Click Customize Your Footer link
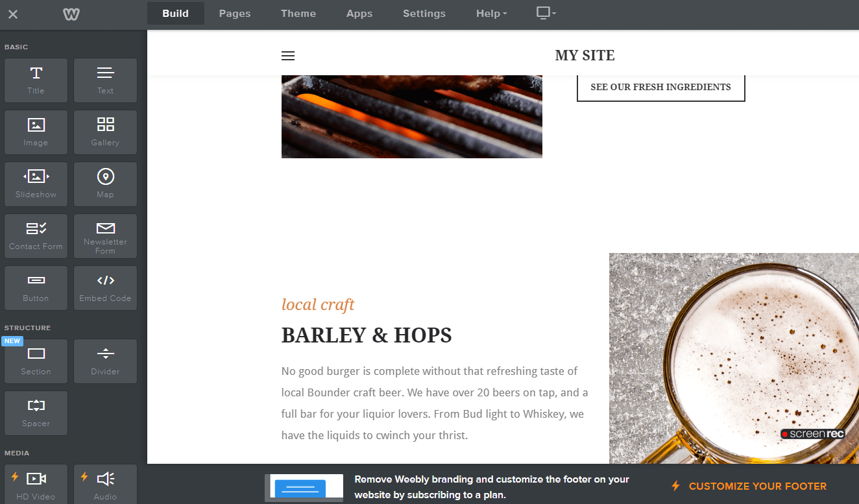The image size is (859, 504). (x=757, y=486)
